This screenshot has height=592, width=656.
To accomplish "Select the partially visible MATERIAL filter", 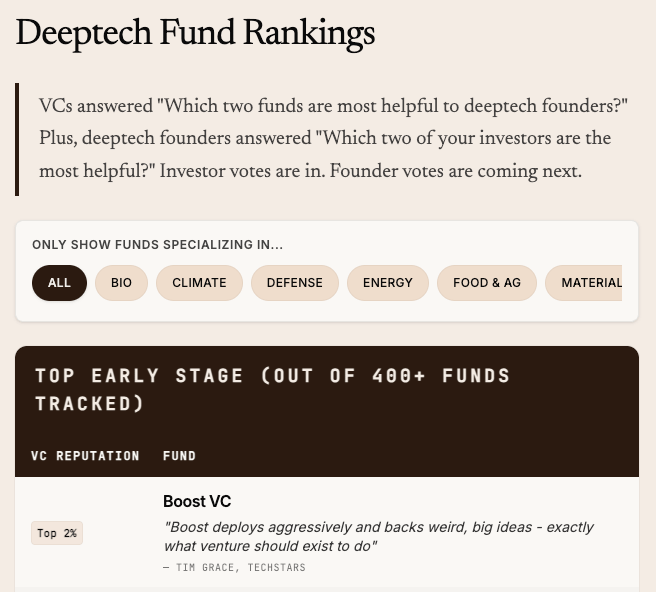I will [584, 283].
